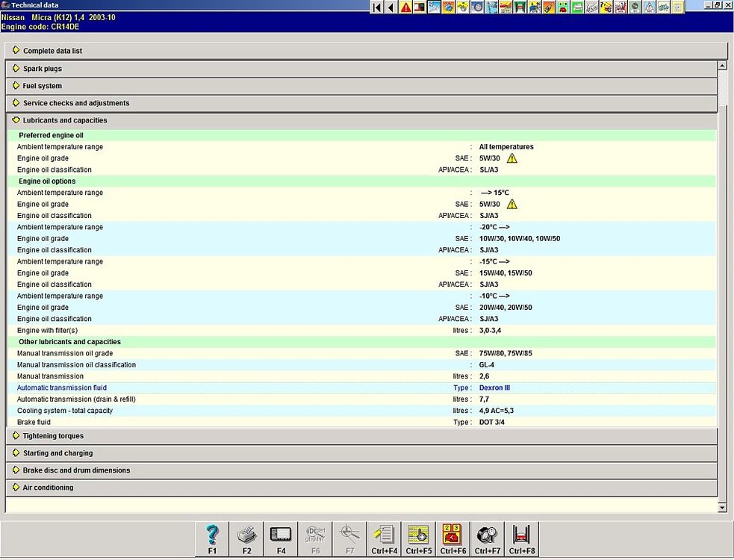Screen dimensions: 734x560
Task: Select the 10W/30, 10W/40, 10W/50 value
Action: point(520,238)
